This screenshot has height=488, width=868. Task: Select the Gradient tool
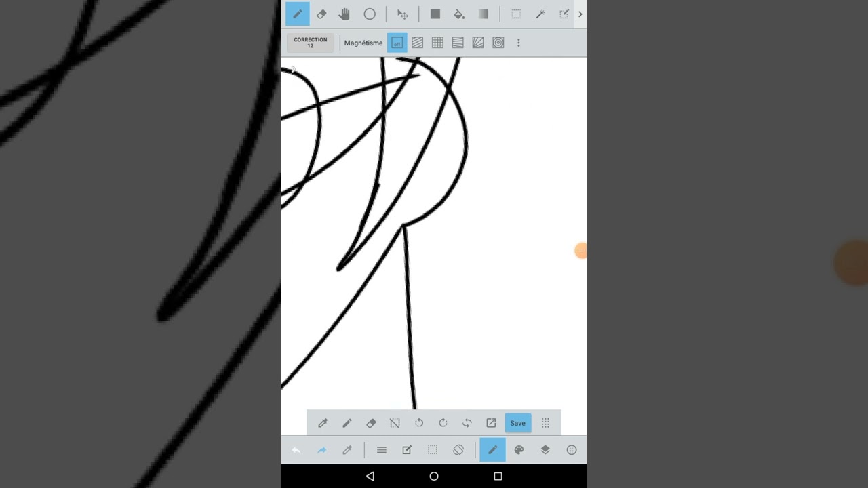483,14
